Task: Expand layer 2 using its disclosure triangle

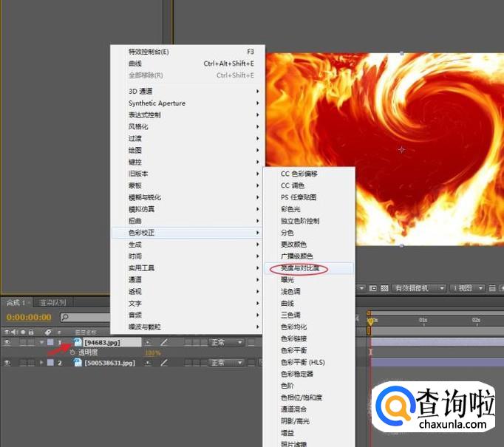Action: pos(41,363)
